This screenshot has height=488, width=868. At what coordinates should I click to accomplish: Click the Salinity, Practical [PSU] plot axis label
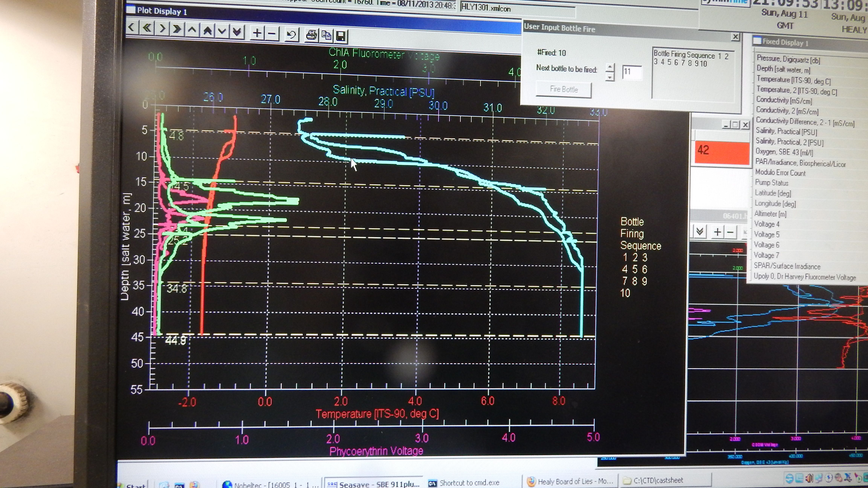click(x=384, y=91)
